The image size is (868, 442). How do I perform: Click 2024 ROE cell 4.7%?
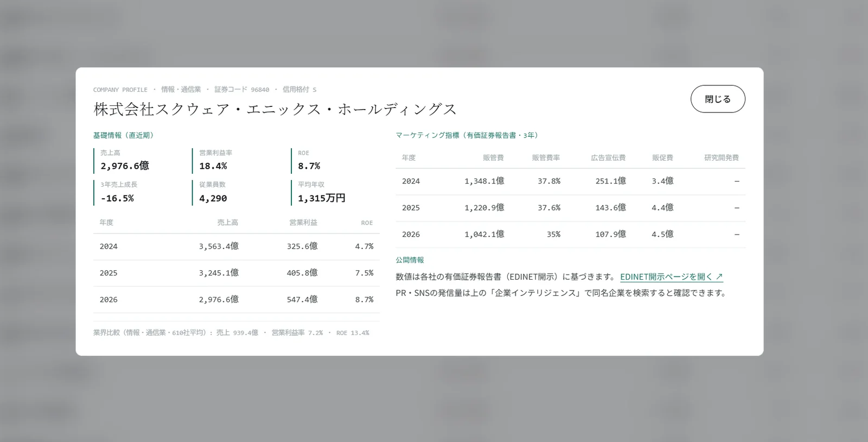(364, 246)
